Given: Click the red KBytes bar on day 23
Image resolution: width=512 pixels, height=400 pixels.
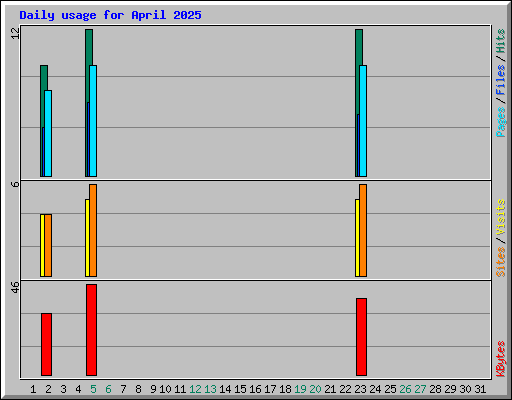Looking at the screenshot, I should click(361, 337).
